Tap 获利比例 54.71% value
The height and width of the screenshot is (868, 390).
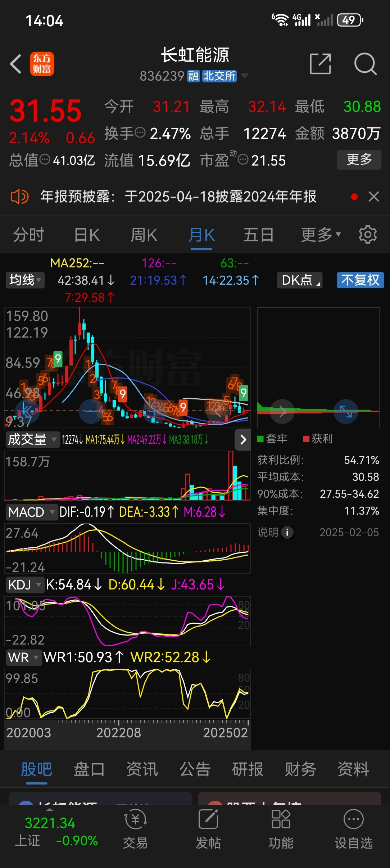coord(362,460)
